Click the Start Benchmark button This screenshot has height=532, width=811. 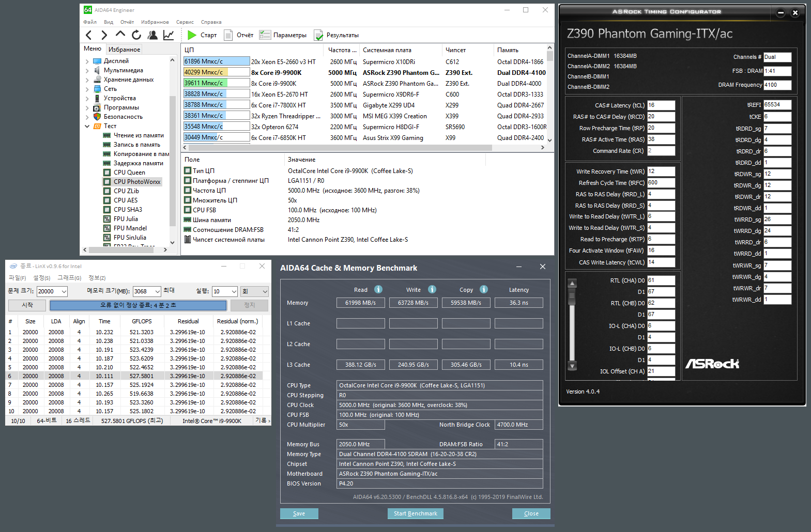tap(416, 513)
